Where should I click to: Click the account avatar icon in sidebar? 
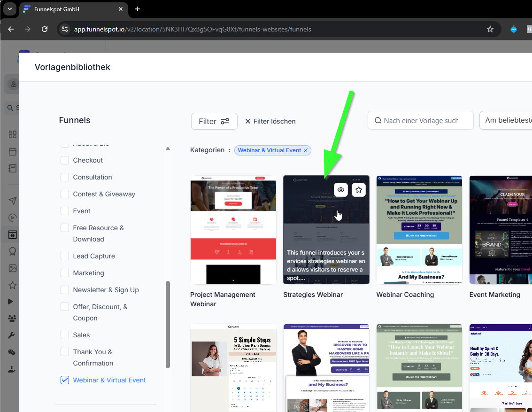pyautogui.click(x=13, y=84)
